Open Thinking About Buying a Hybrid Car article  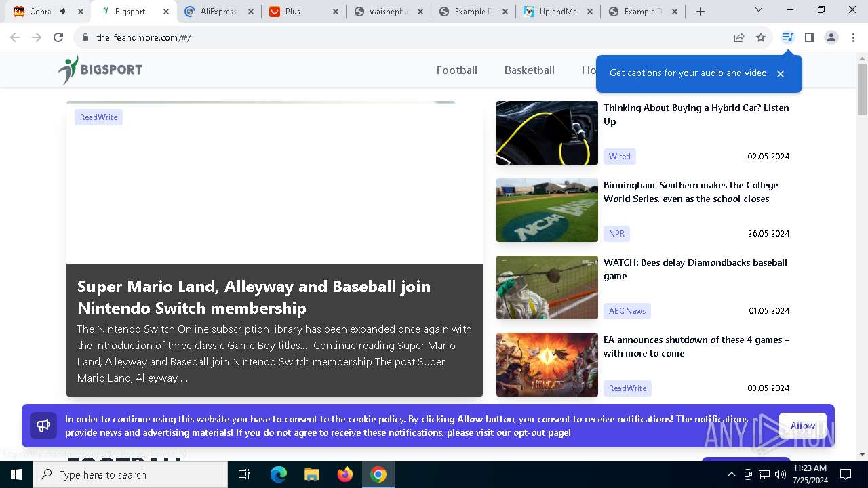(x=696, y=115)
